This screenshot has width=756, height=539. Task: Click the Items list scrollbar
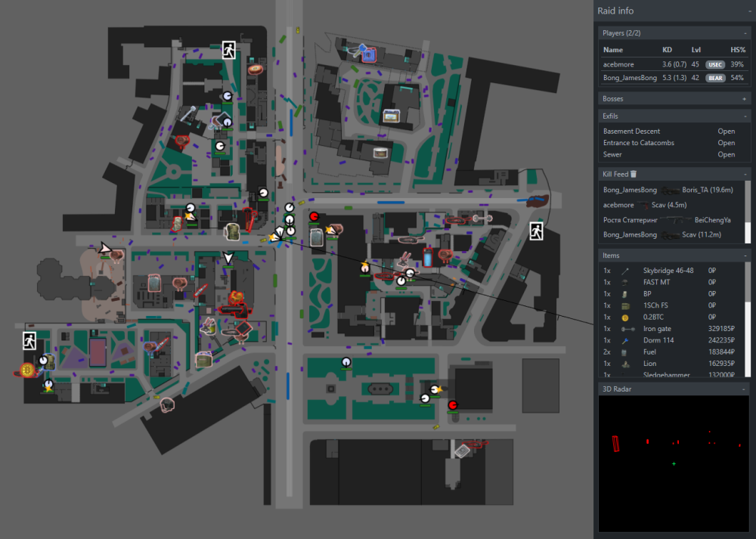(x=748, y=319)
